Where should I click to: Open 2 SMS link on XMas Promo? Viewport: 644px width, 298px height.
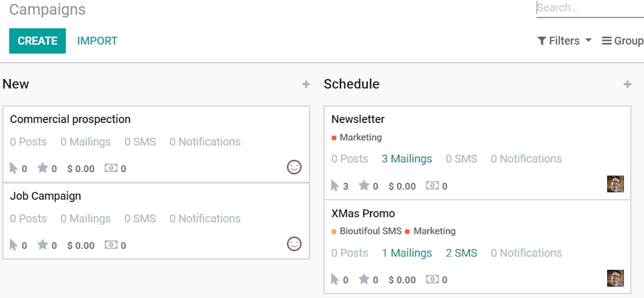(461, 252)
